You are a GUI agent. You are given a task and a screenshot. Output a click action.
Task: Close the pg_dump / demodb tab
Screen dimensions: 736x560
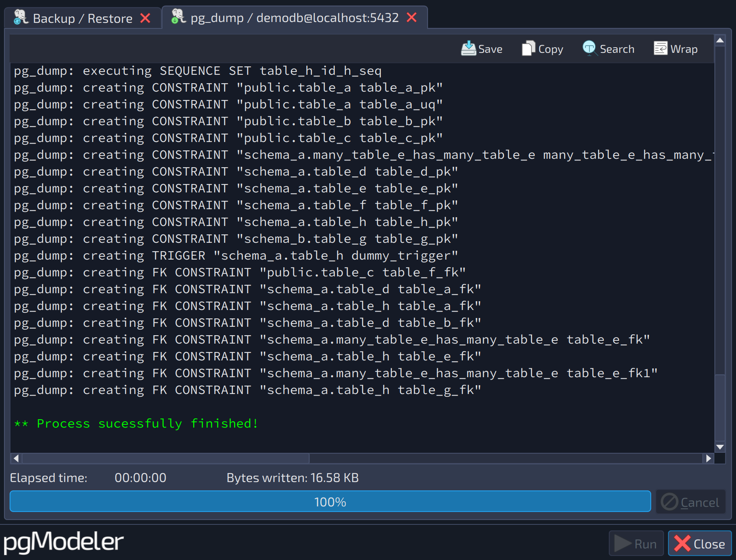412,17
